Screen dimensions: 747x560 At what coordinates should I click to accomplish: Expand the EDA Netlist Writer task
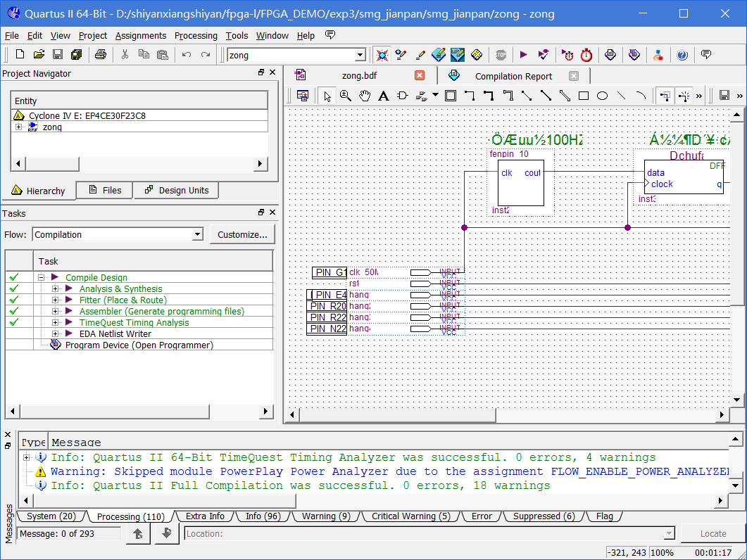pos(55,333)
